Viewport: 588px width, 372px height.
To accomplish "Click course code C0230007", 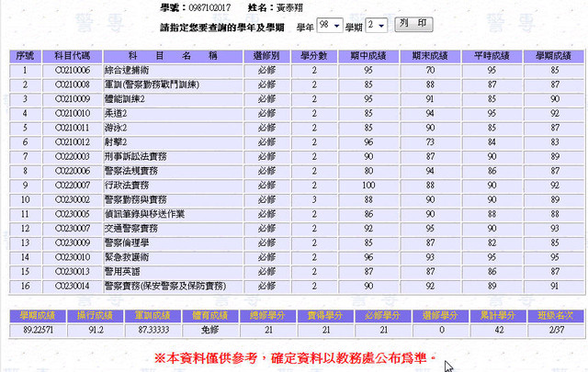I will (x=73, y=229).
